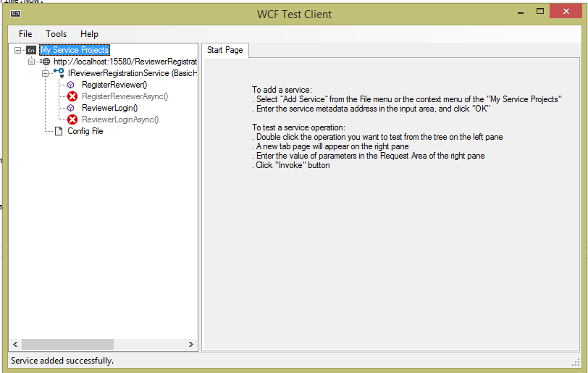This screenshot has height=373, width=588.
Task: Select the ReviewerLoginAsync() operation
Action: point(120,120)
